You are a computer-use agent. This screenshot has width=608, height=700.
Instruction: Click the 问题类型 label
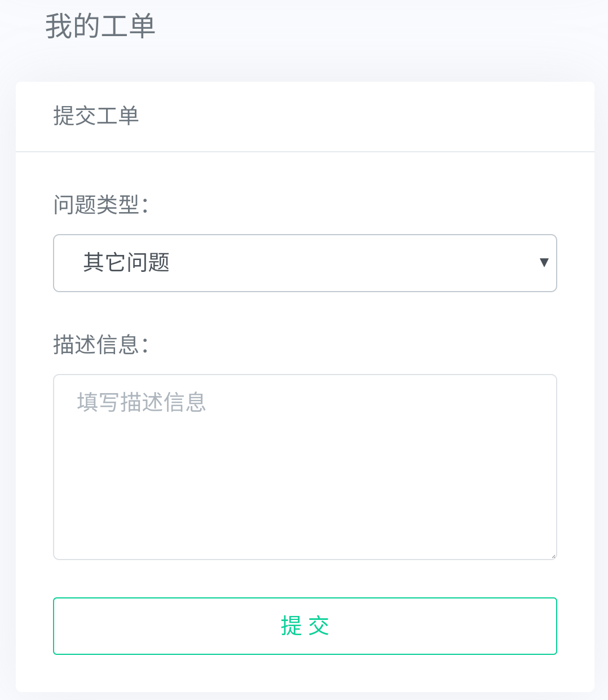(100, 204)
